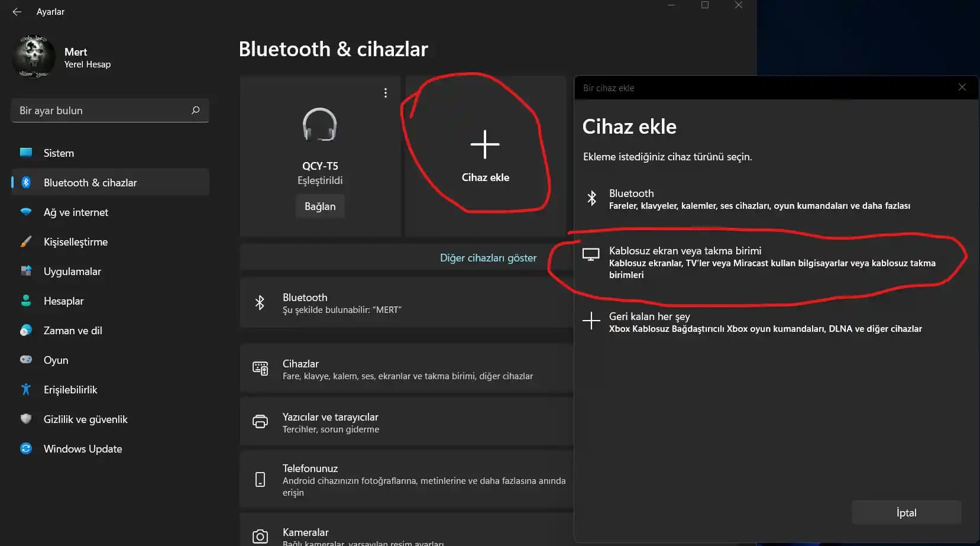Select the Ağ ve internet globe icon
This screenshot has width=980, height=546.
click(26, 212)
